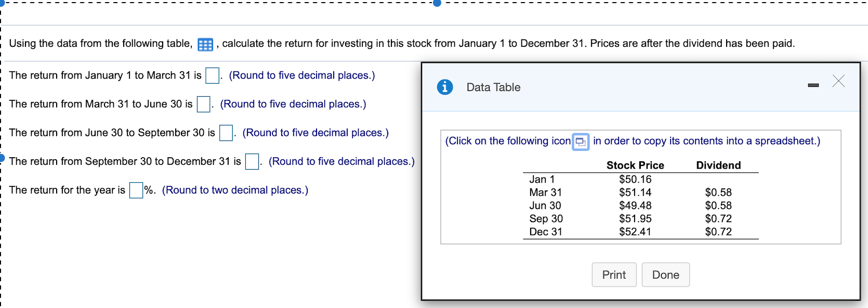
Task: Click the Sep 30 dividend value $0.72
Action: click(x=718, y=219)
